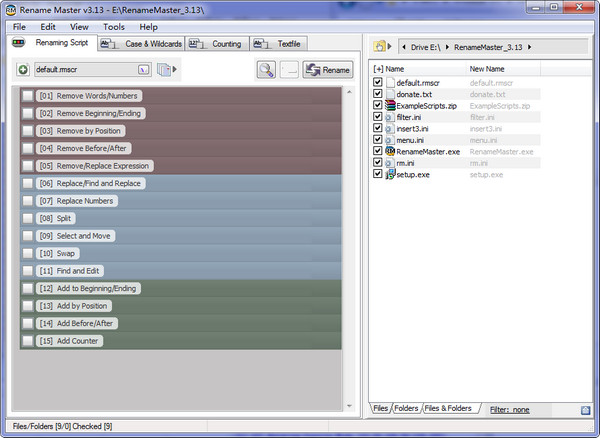
Task: Click the script list scrollbar down arrow
Action: [x=349, y=406]
